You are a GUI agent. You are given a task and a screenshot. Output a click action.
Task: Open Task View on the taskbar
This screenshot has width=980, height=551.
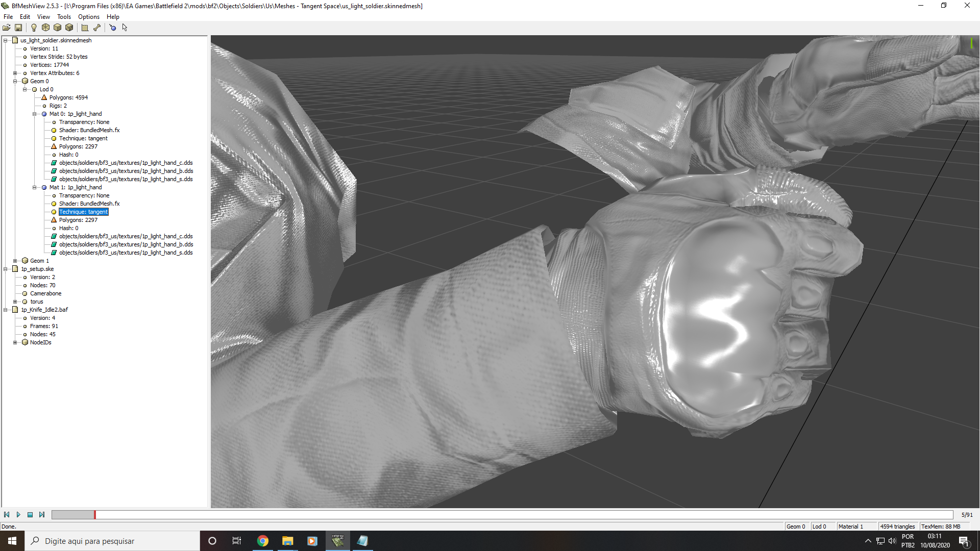click(x=237, y=541)
